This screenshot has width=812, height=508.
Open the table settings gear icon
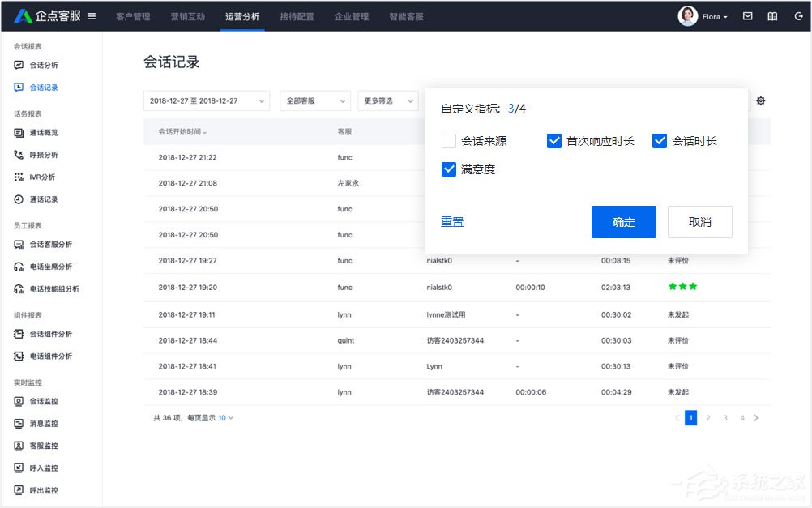point(760,100)
